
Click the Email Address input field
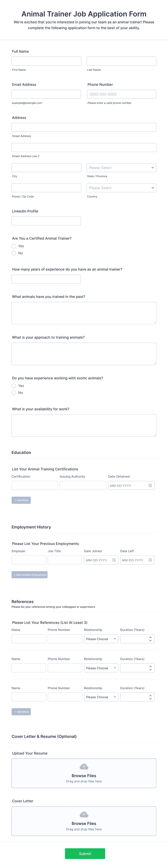tap(46, 94)
